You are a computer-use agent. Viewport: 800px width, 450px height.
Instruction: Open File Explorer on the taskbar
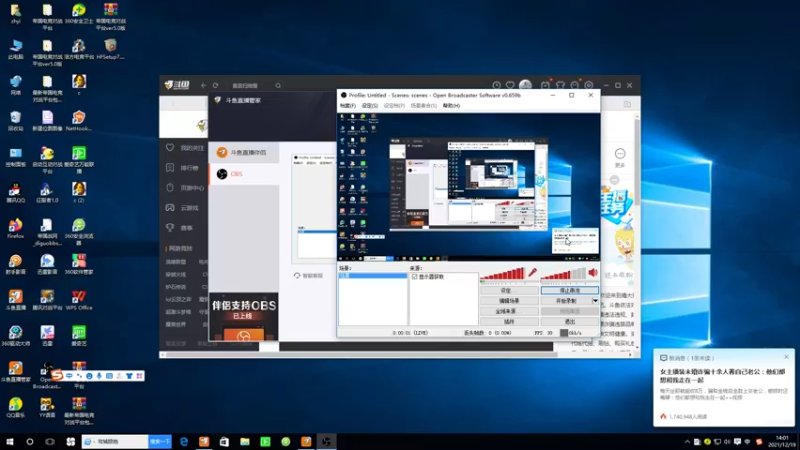(x=245, y=442)
